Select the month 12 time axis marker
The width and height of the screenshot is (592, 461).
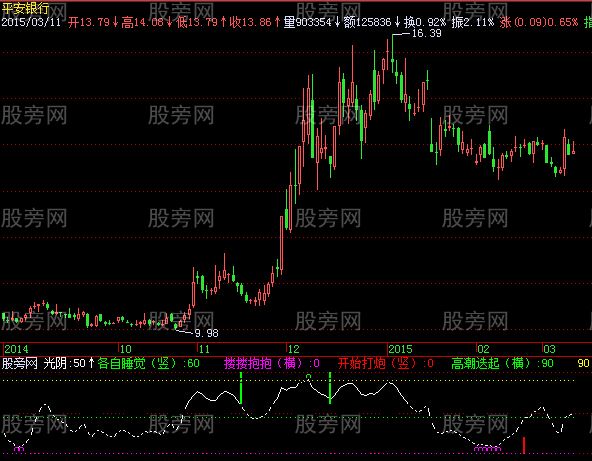(x=293, y=349)
